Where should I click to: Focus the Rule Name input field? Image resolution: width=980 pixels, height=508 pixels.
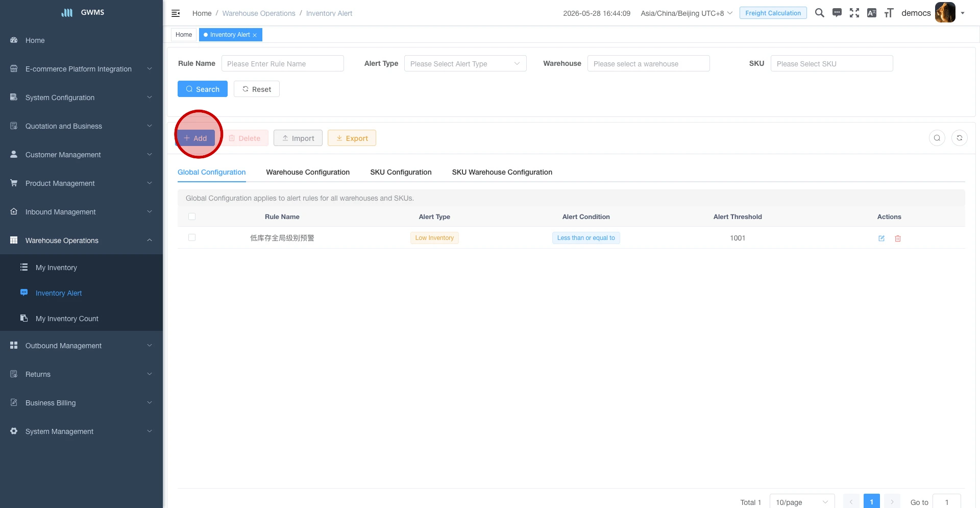[282, 63]
